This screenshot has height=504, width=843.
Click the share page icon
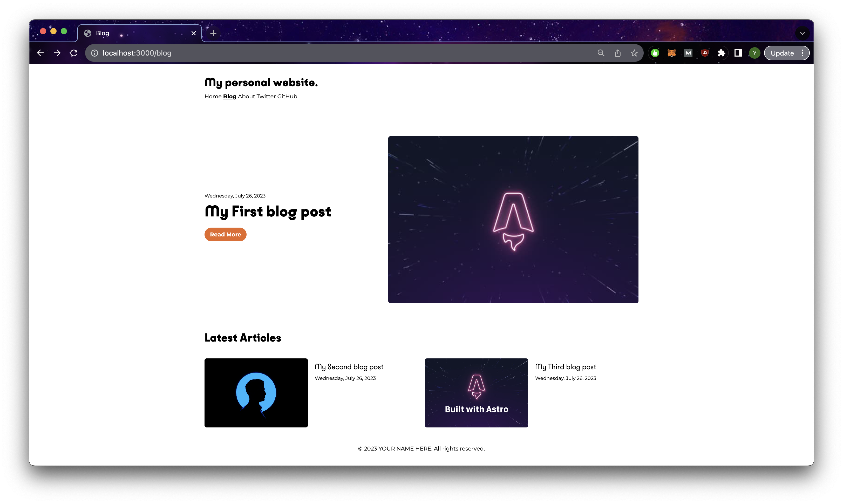coord(617,53)
